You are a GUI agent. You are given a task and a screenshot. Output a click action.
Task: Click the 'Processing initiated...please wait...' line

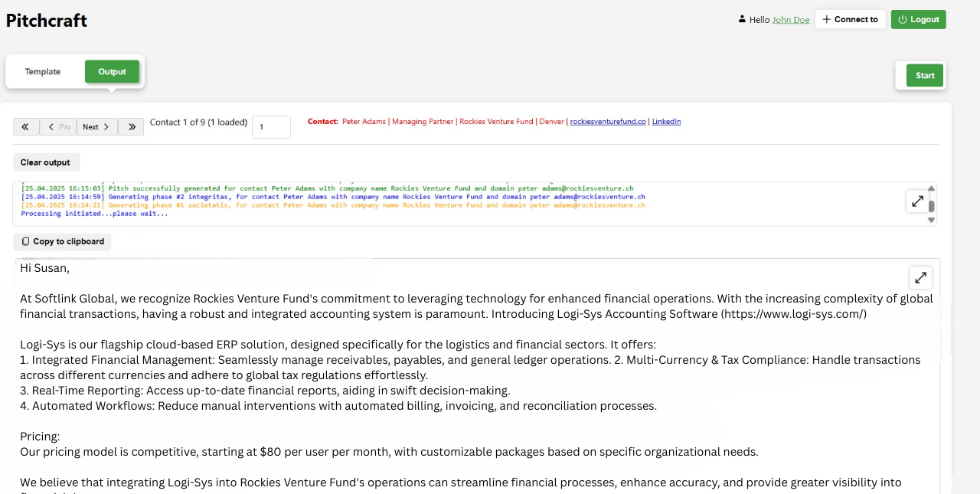tap(94, 214)
